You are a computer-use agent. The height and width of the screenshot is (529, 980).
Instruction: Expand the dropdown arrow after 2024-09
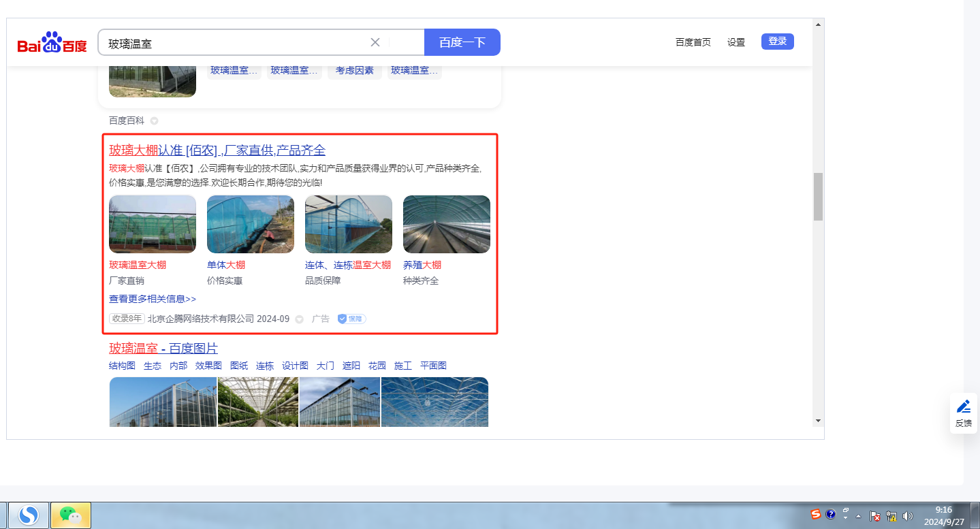pyautogui.click(x=299, y=319)
